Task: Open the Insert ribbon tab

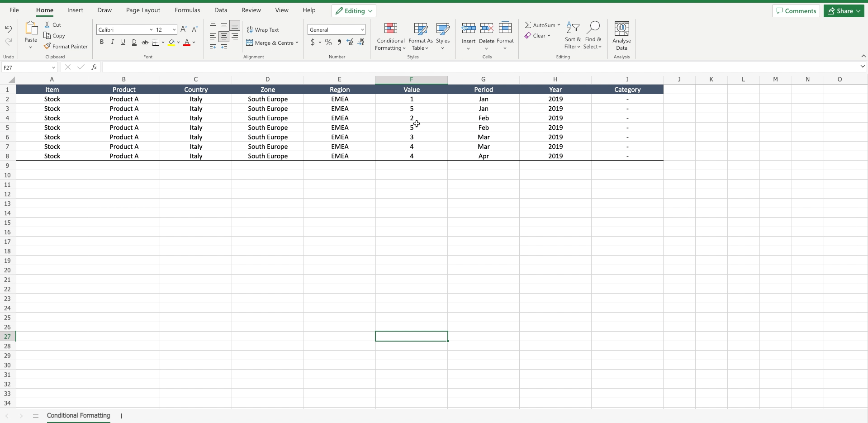Action: click(75, 10)
